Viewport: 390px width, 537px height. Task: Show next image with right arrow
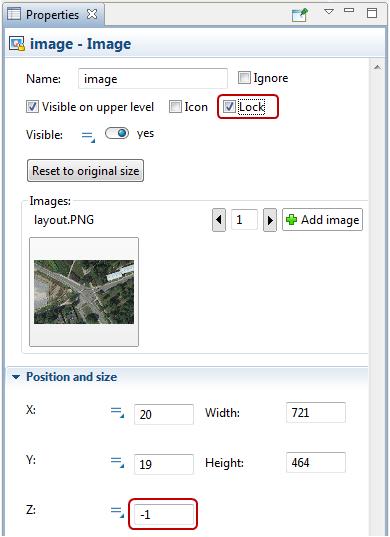tap(270, 220)
